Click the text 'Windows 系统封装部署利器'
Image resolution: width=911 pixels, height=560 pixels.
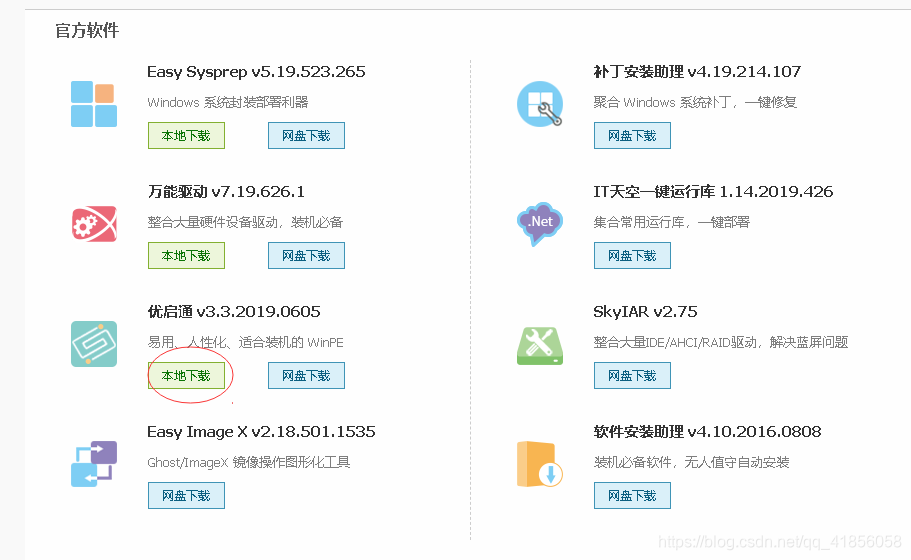[228, 102]
